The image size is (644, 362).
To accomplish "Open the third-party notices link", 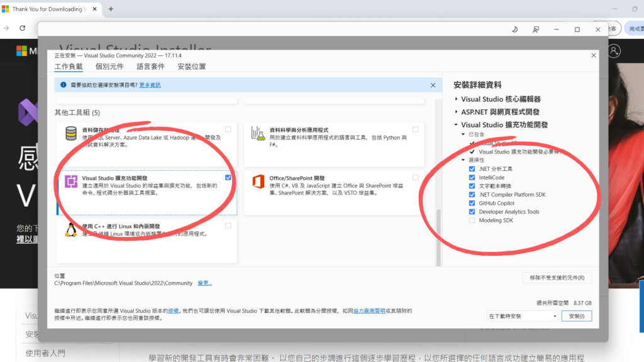I will tap(369, 311).
